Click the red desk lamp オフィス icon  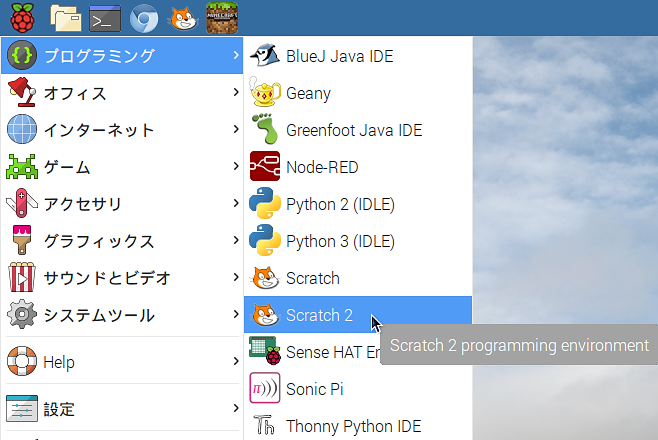(x=22, y=92)
